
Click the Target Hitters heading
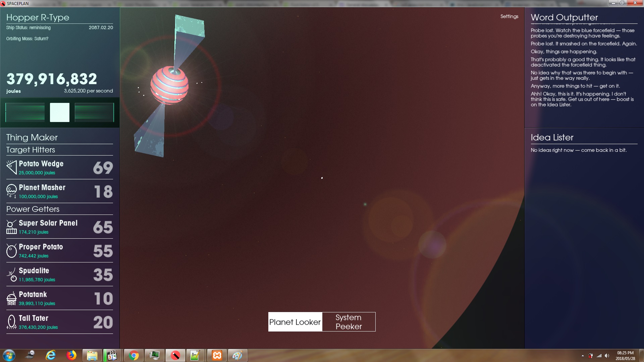tap(31, 150)
